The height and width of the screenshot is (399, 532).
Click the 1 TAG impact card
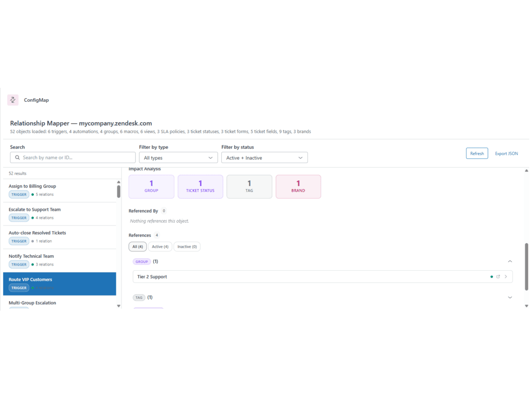249,187
